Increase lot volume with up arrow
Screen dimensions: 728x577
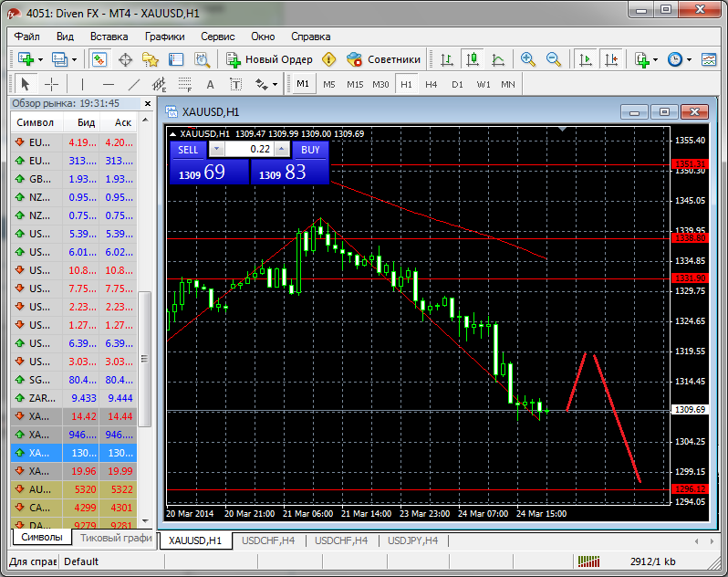(281, 149)
